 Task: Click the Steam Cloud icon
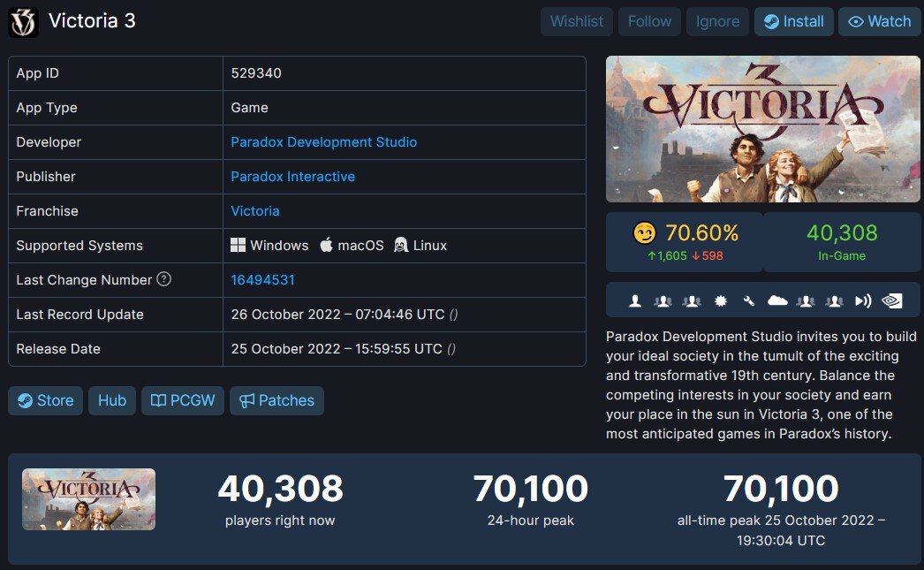pos(776,300)
